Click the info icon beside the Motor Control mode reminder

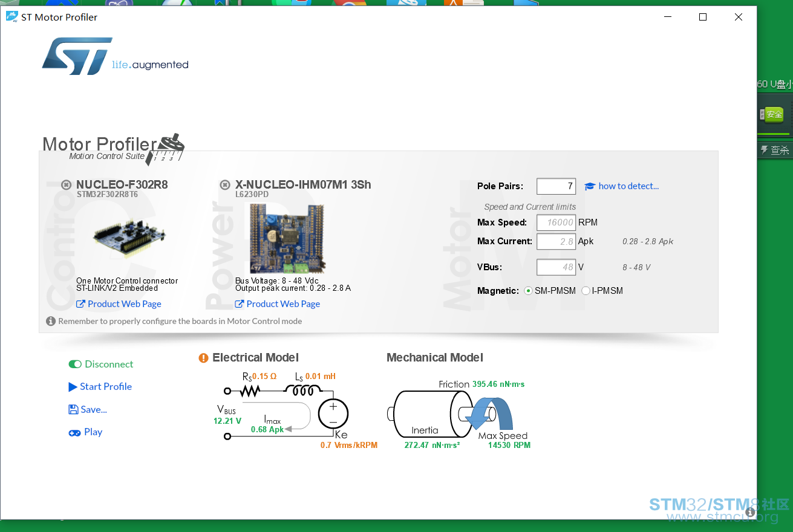click(x=51, y=321)
